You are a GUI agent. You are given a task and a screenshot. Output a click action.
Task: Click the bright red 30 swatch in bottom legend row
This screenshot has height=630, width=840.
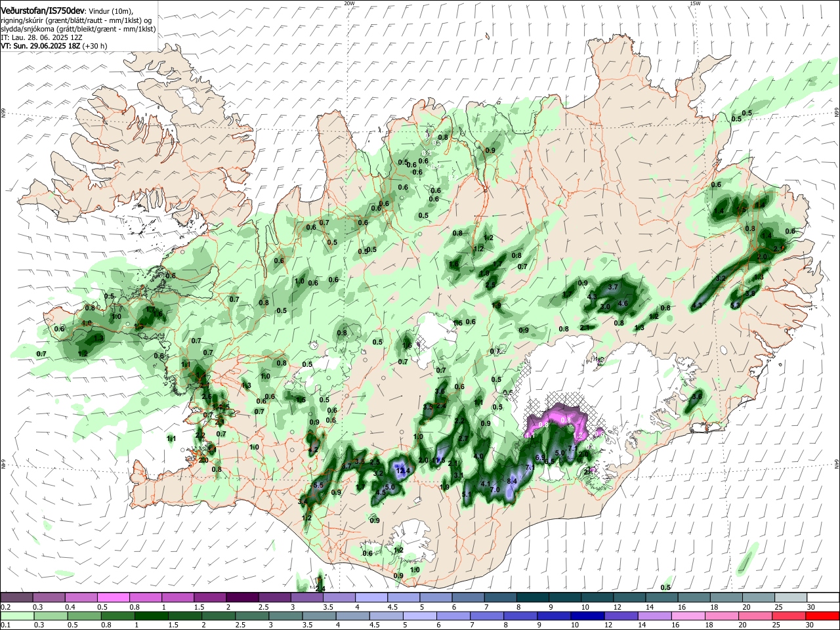pyautogui.click(x=823, y=616)
